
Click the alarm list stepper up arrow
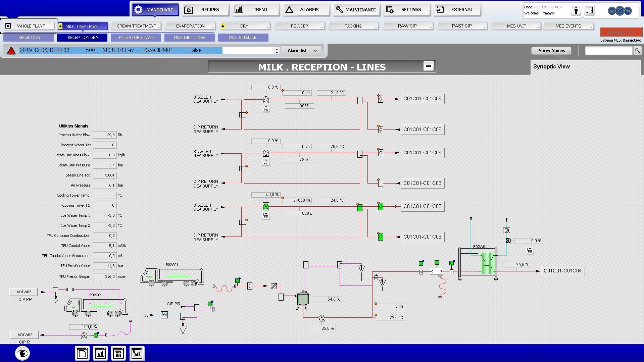[x=277, y=49]
